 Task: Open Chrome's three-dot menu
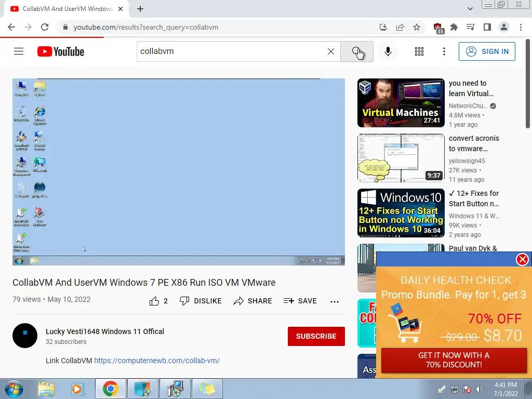(521, 27)
